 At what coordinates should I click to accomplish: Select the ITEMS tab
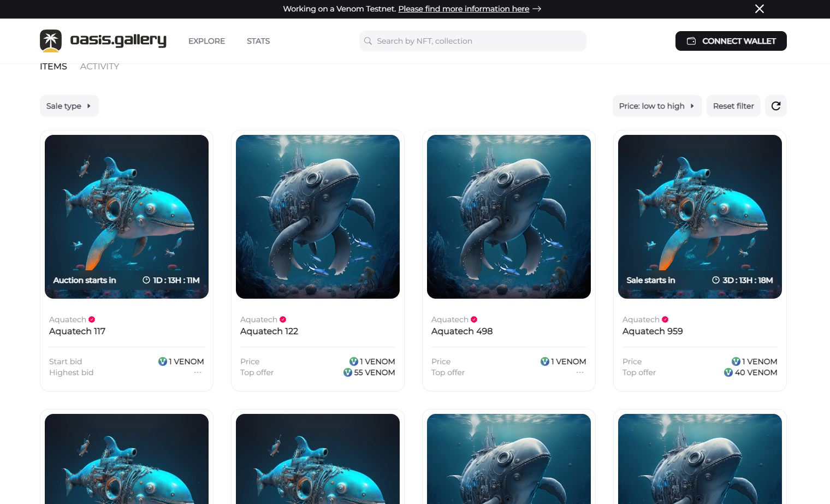coord(53,66)
